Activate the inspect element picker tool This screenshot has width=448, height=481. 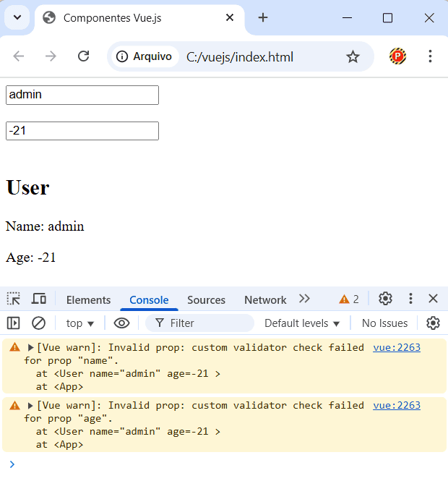pos(14,299)
